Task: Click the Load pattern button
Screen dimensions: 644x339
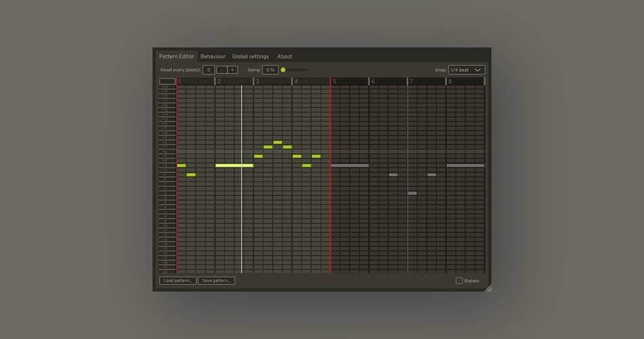Action: pos(178,281)
